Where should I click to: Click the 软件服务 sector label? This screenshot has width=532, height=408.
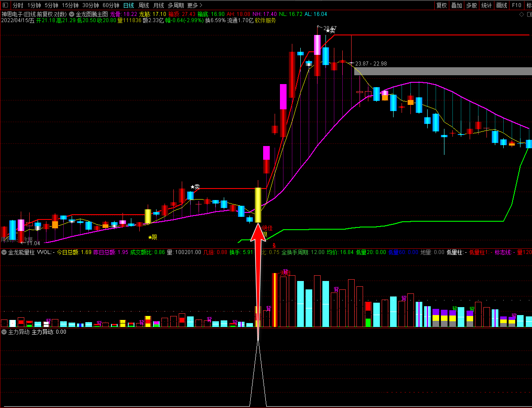265,20
